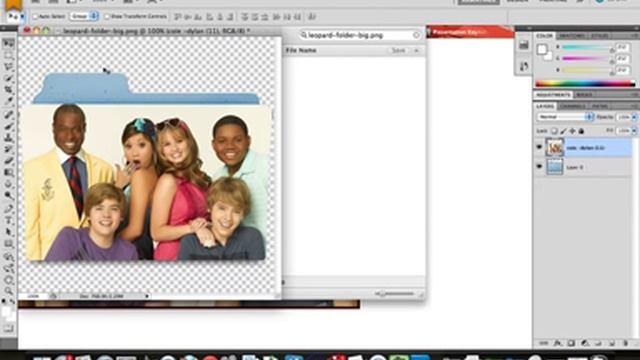Open the tool preset picker dropdown
The width and height of the screenshot is (640, 360).
coord(22,17)
